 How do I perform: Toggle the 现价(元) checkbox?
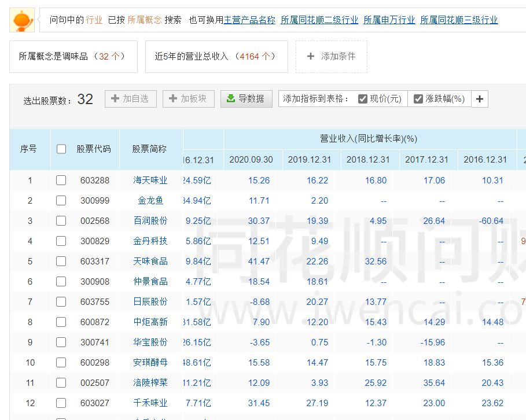[363, 99]
